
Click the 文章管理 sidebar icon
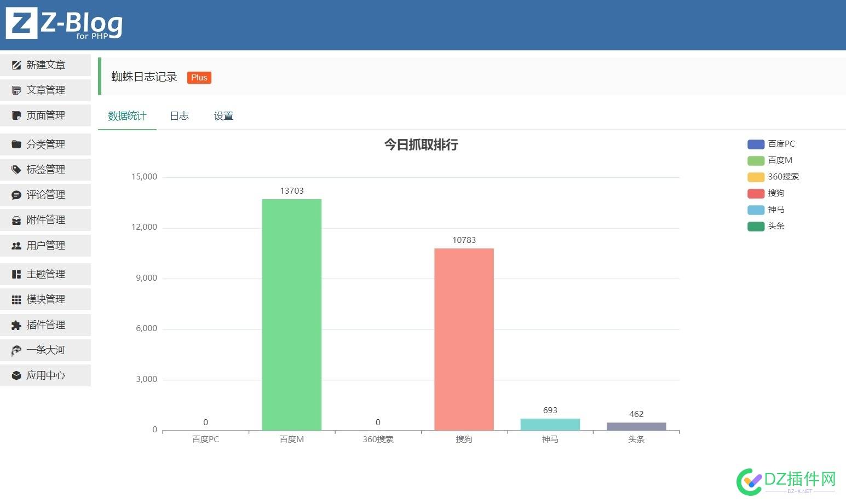tap(16, 90)
